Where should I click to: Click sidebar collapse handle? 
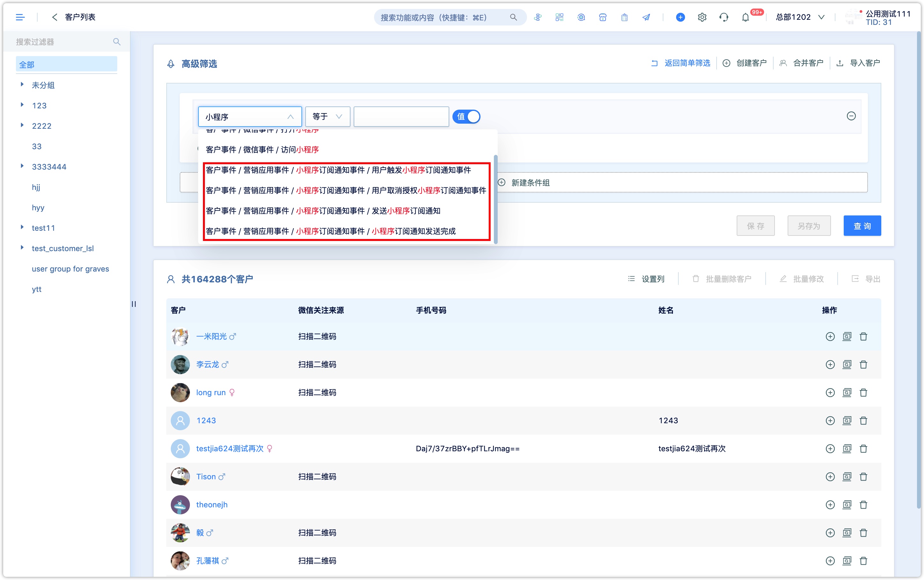[134, 304]
